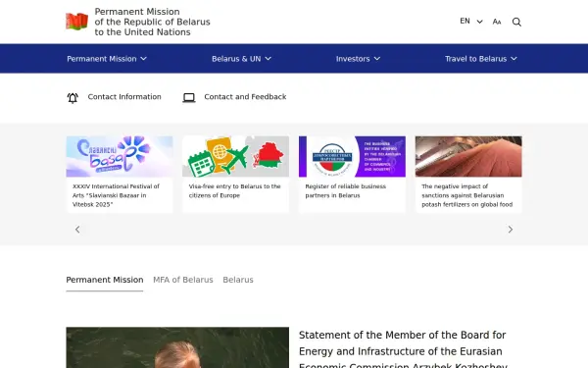Click the Slavianski Bazaar banner image

pos(120,156)
